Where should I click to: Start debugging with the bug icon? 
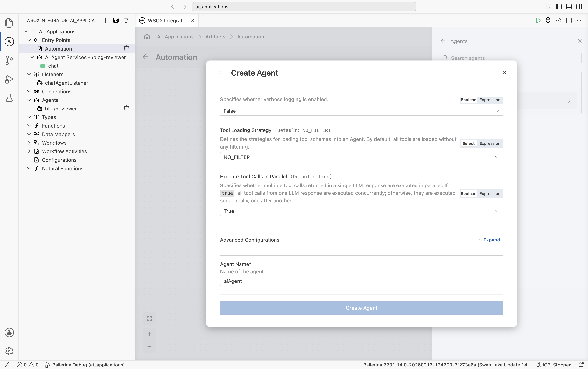548,20
